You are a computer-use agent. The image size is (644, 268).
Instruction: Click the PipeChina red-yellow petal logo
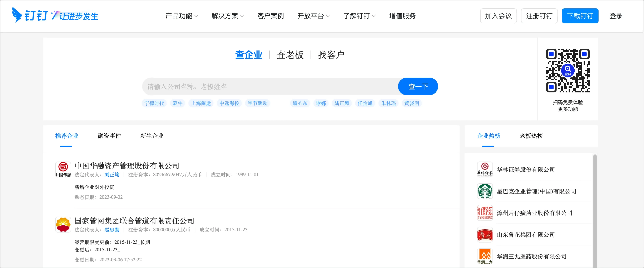coord(63,224)
